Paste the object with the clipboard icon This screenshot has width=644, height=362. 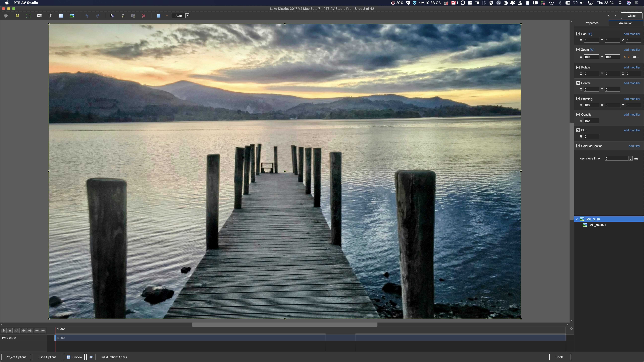point(133,16)
